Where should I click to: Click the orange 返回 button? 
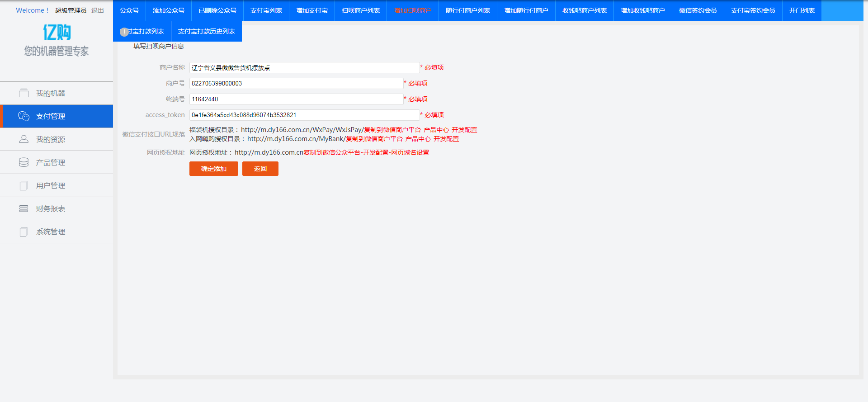[x=260, y=169]
